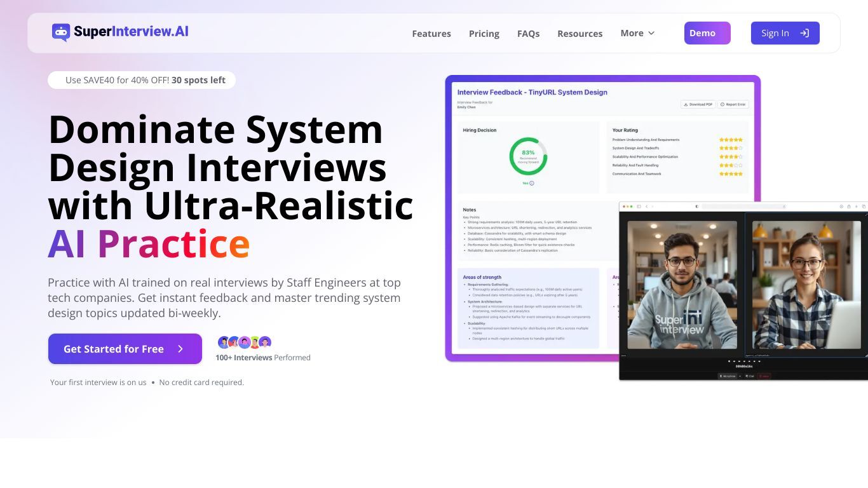Click the call timer 00h00m16s
Image resolution: width=868 pixels, height=488 pixels.
[744, 367]
